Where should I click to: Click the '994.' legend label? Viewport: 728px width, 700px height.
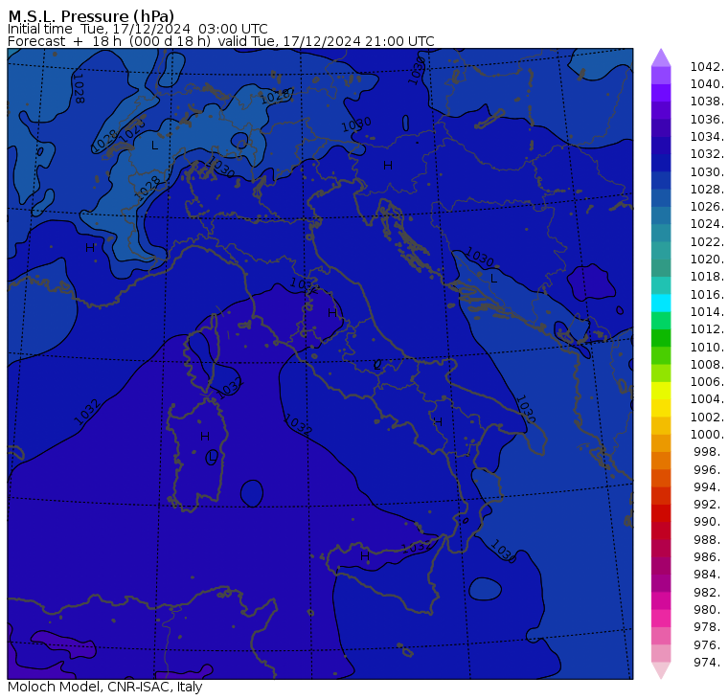pos(709,487)
